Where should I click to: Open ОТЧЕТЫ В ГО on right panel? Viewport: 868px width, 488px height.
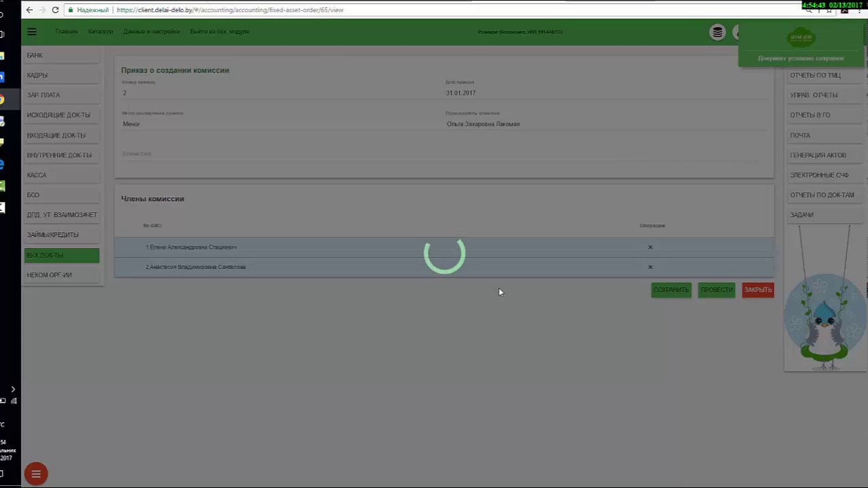pos(824,115)
